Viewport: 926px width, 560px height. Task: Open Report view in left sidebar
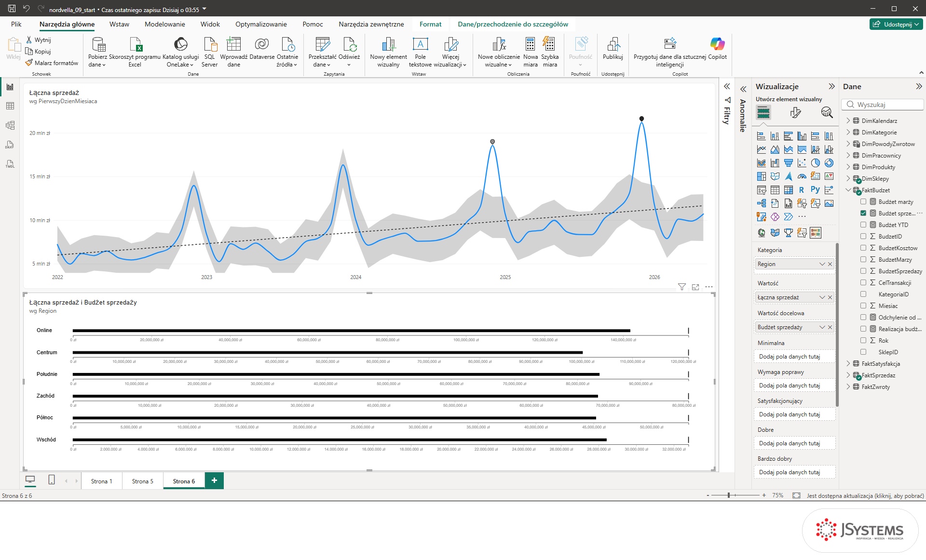point(10,87)
